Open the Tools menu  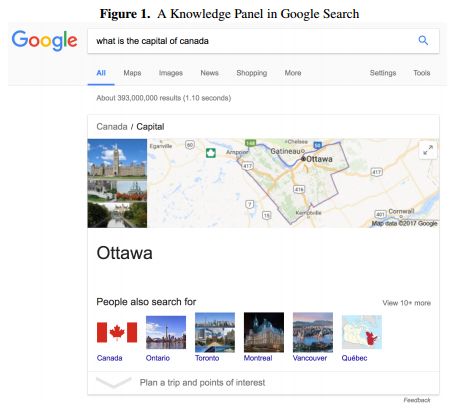coord(422,73)
